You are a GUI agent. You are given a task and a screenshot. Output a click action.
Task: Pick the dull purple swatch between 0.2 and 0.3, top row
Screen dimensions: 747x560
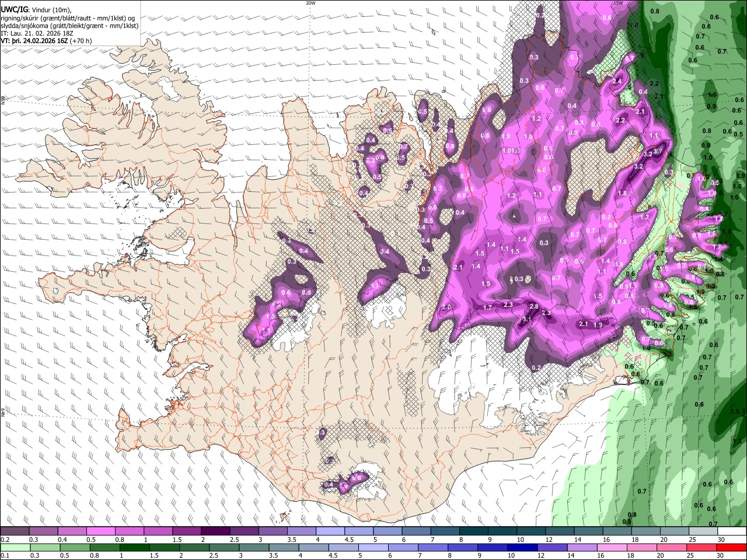(15, 531)
